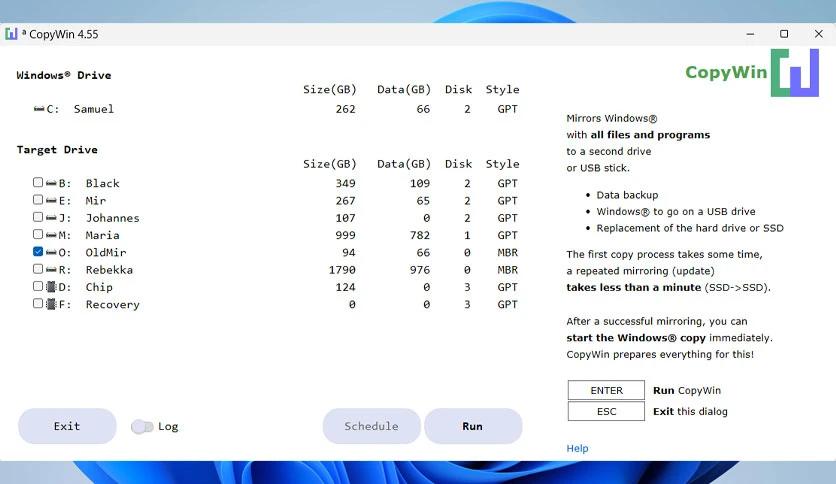This screenshot has width=836, height=484.
Task: Close the CopyWin window
Action: [819, 34]
